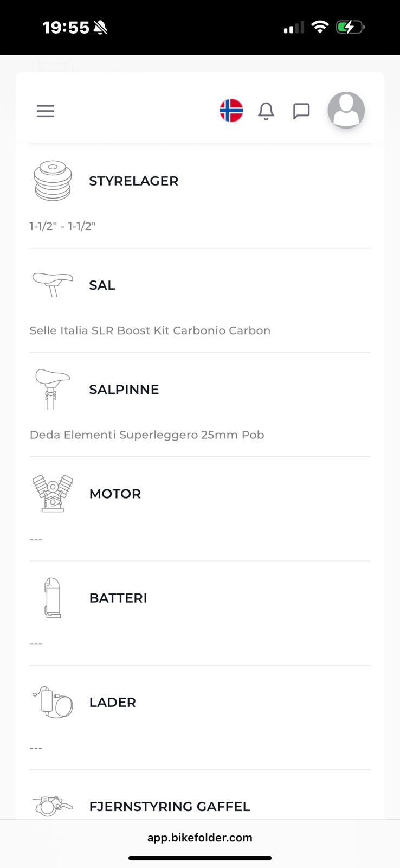Tap the FJERNSTYRING GAFFEL heading
Image resolution: width=400 pixels, height=868 pixels.
[x=170, y=807]
